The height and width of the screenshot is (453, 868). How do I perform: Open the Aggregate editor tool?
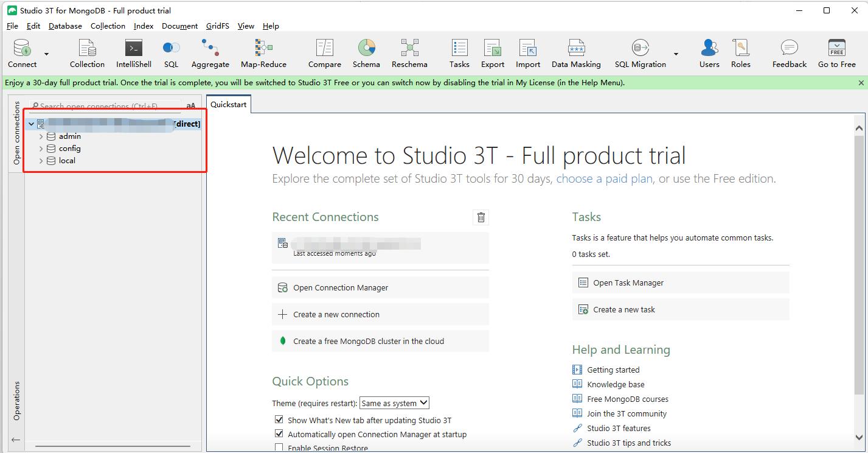click(210, 54)
